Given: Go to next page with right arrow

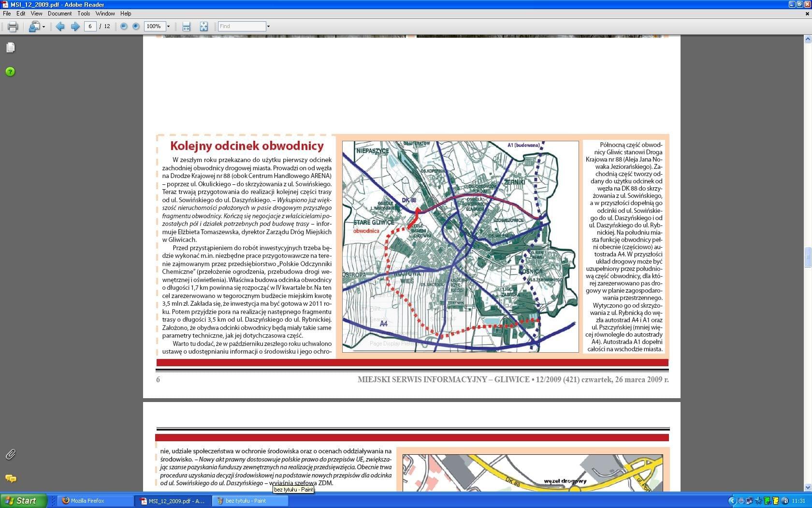Looking at the screenshot, I should [75, 27].
